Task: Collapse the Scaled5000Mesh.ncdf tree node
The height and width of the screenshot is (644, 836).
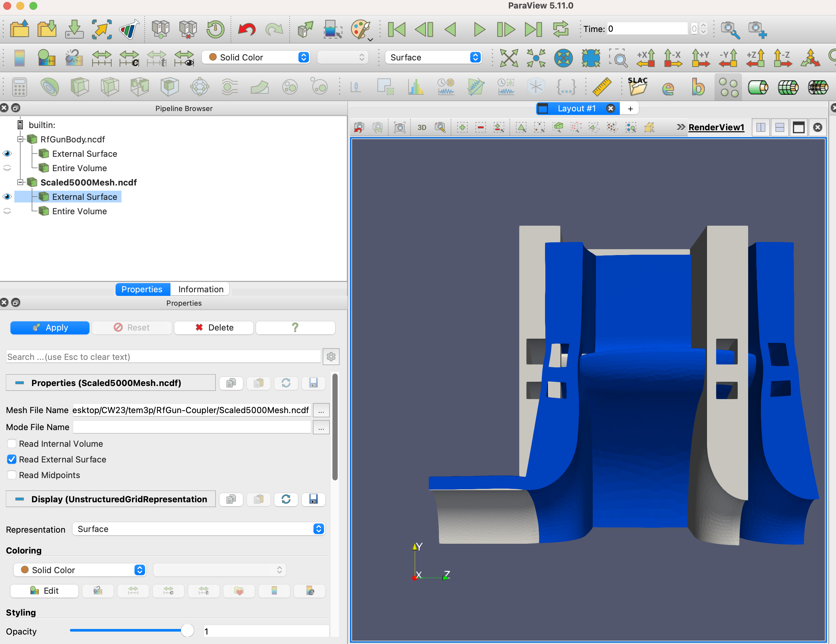Action: coord(20,182)
